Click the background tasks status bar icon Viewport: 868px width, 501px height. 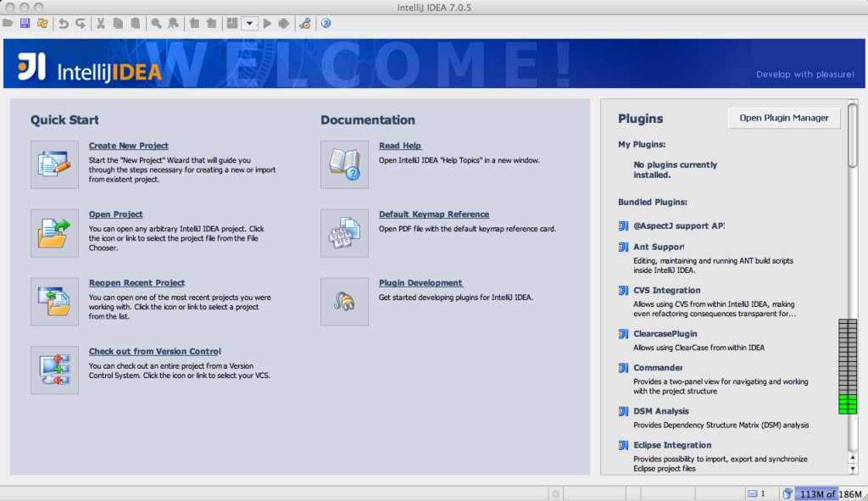pos(556,494)
